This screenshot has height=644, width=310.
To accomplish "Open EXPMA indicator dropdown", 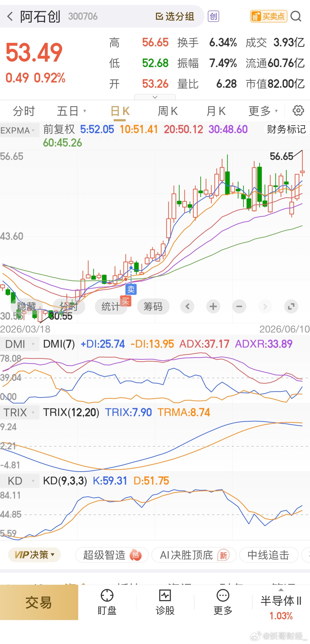I will pyautogui.click(x=19, y=130).
